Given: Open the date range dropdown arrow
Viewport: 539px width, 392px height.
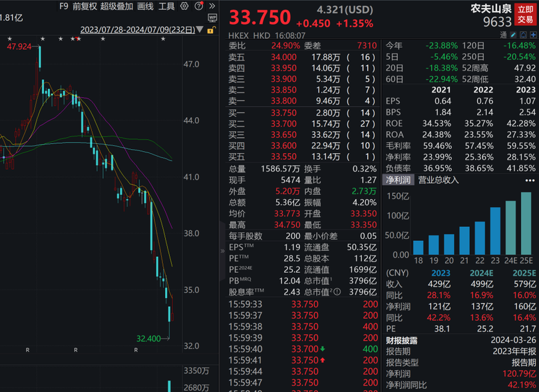Looking at the screenshot, I should click(201, 30).
